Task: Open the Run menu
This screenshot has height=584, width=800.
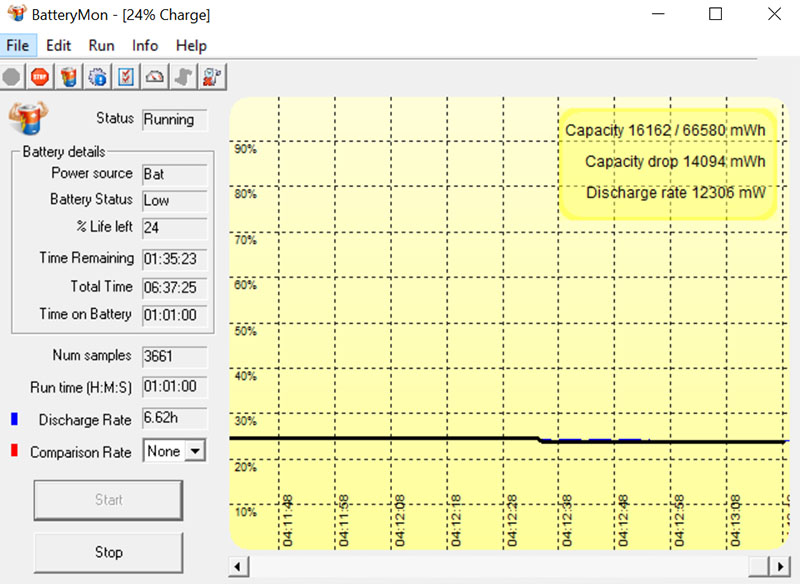Action: tap(102, 46)
